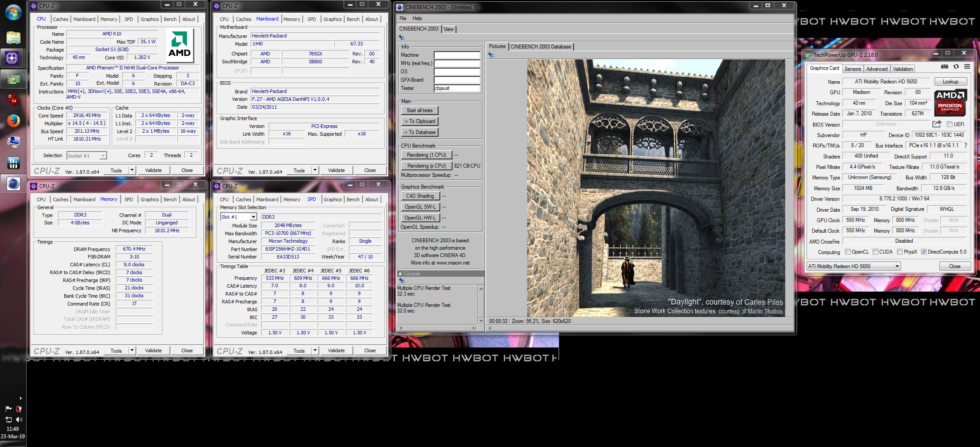This screenshot has height=447, width=980.
Task: Click the volume speaker tray icon
Action: (x=19, y=419)
